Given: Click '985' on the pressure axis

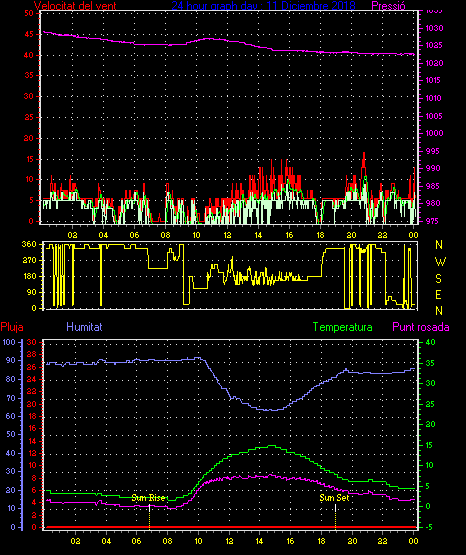Looking at the screenshot, I should 433,186.
